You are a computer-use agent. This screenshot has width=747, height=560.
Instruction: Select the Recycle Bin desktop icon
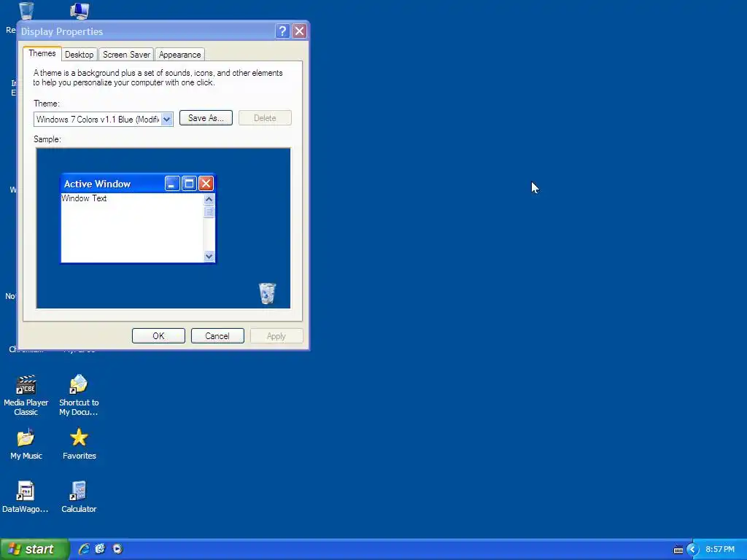pos(26,10)
